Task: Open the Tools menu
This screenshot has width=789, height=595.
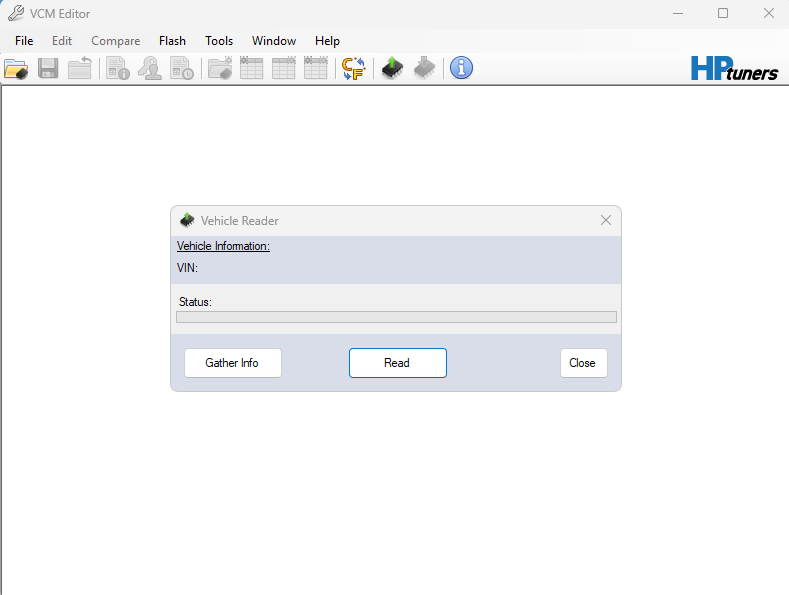Action: click(219, 41)
